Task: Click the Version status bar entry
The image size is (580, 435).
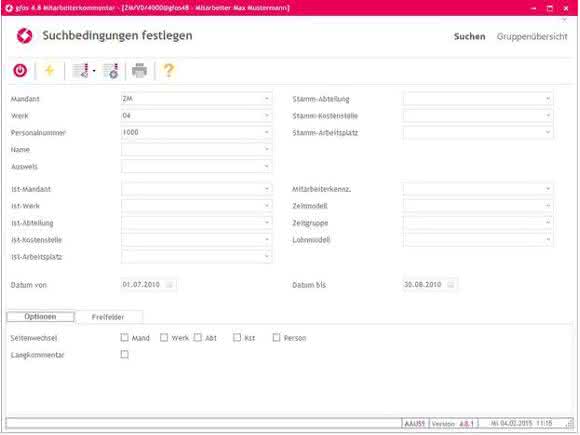Action: coord(453,424)
